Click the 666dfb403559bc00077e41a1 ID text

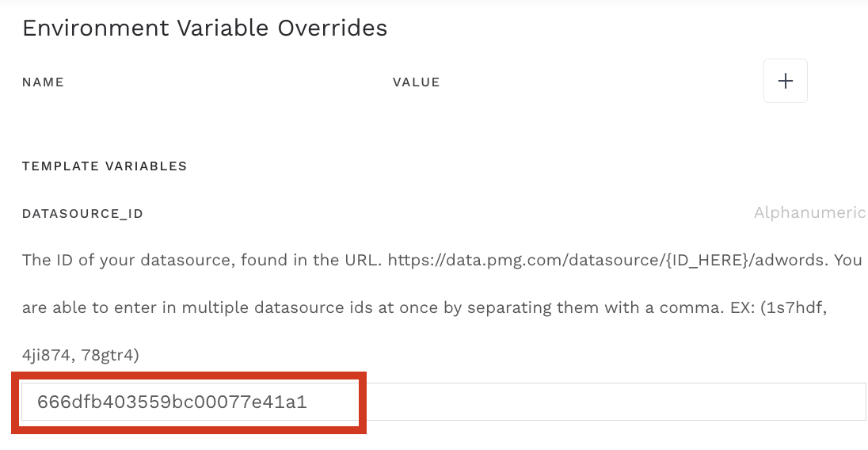click(x=172, y=402)
